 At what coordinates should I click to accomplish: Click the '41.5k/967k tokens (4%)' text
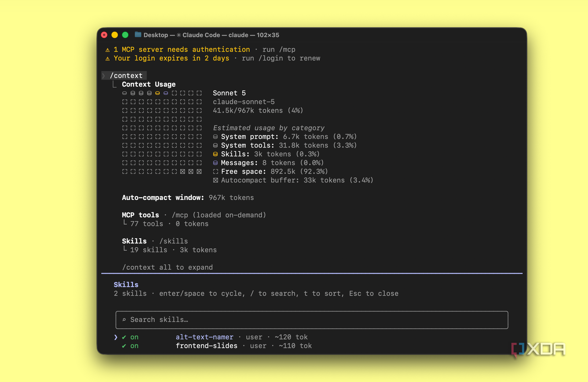pyautogui.click(x=258, y=110)
